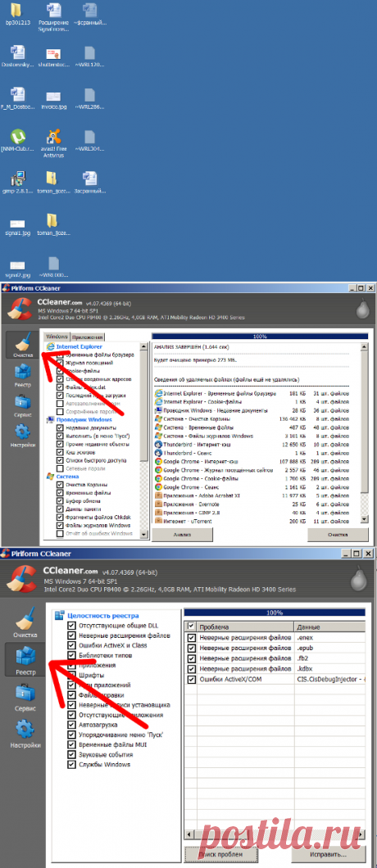The image size is (377, 868).
Task: Select the avast! Free Antivirus desktop icon
Action: 54,136
